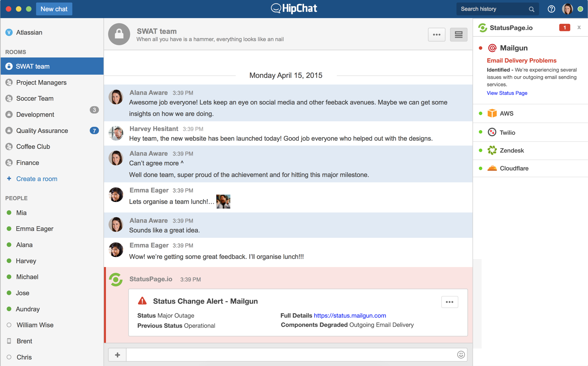Click the AWS orange box icon
Image resolution: width=588 pixels, height=366 pixels.
pos(492,113)
